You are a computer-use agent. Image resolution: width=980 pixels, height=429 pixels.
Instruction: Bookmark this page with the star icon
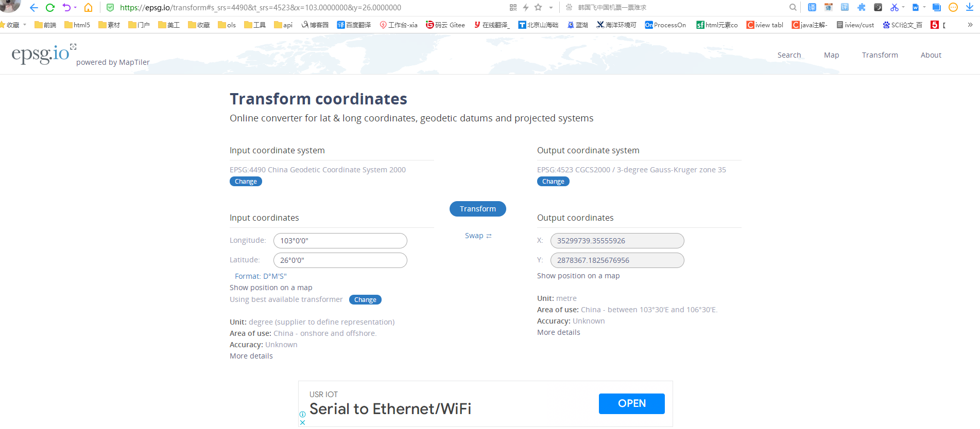click(538, 7)
